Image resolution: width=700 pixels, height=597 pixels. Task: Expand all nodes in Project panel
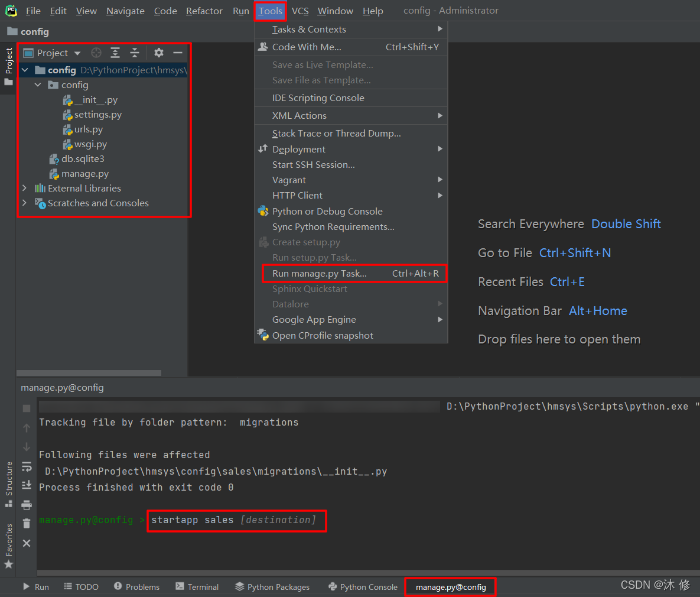point(115,53)
